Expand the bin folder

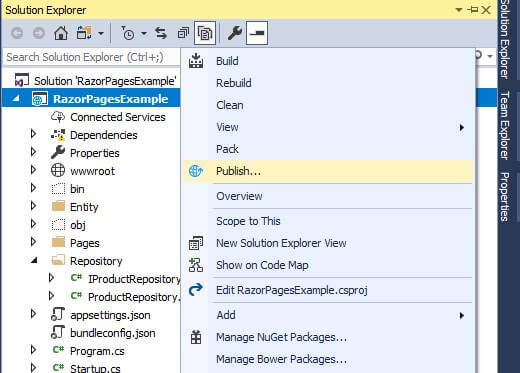(x=33, y=188)
